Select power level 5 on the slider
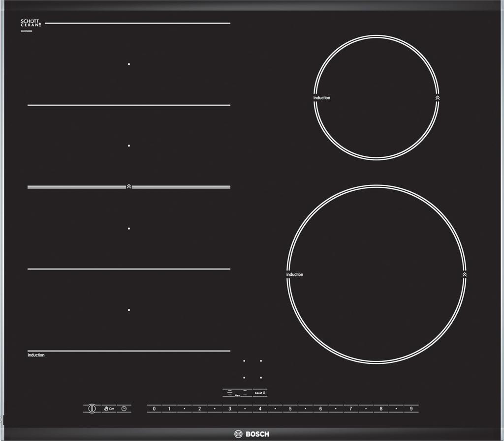Viewport: 504px width, 441px height. point(290,409)
